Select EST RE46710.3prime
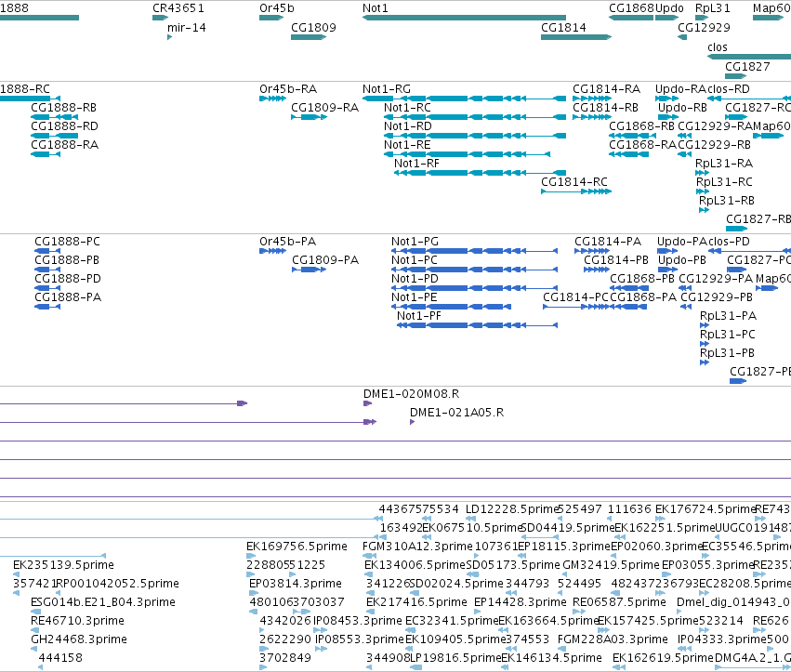The height and width of the screenshot is (672, 791). [34, 630]
